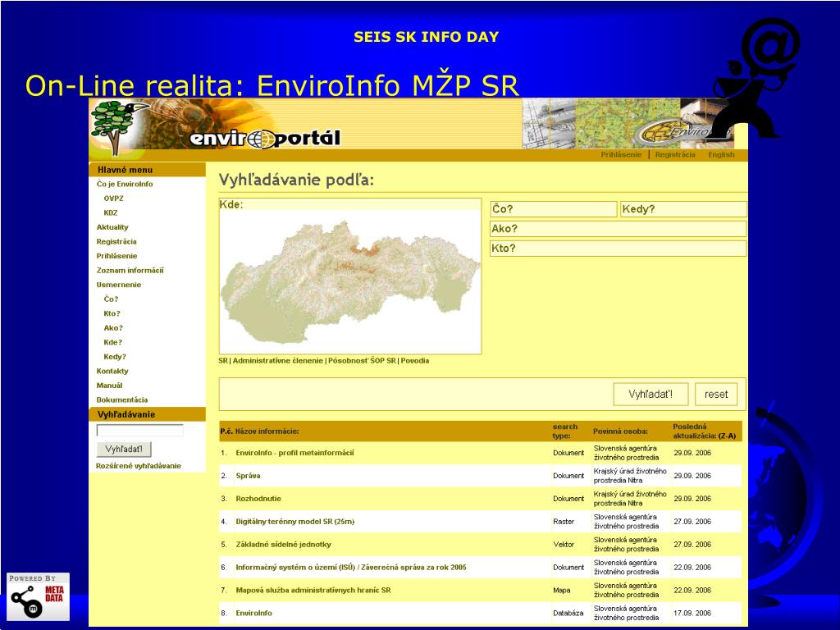This screenshot has height=630, width=840.
Task: Select SR map layer link
Action: coord(223,361)
